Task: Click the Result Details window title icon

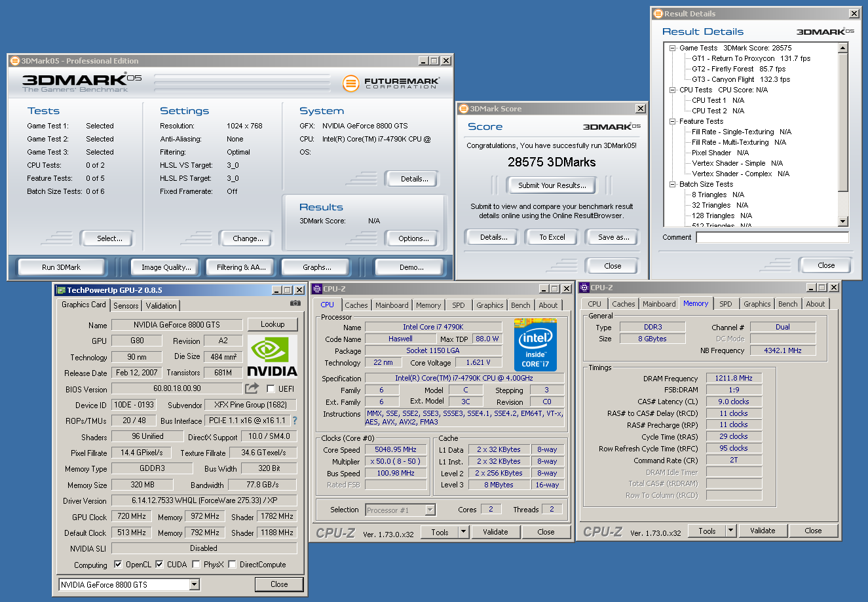Action: (658, 14)
